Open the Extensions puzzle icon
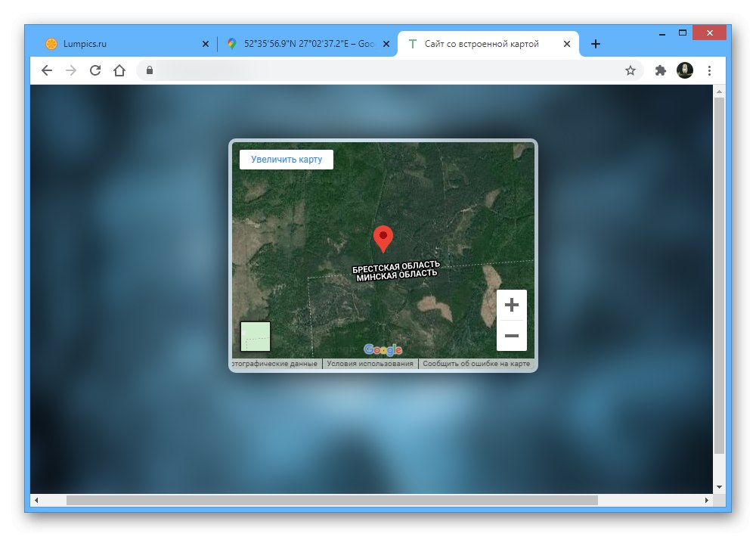Screen dimensions: 756x537 (x=660, y=70)
